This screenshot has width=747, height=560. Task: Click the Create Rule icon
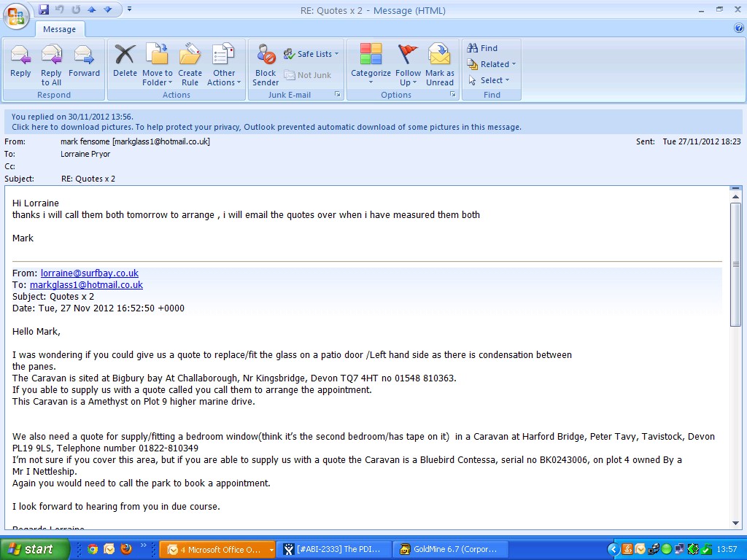[190, 65]
